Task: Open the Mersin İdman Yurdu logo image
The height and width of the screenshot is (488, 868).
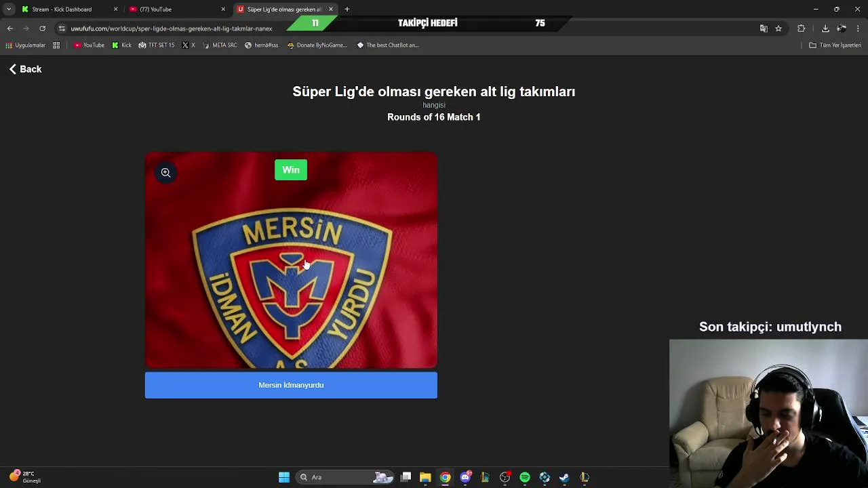Action: pyautogui.click(x=291, y=260)
